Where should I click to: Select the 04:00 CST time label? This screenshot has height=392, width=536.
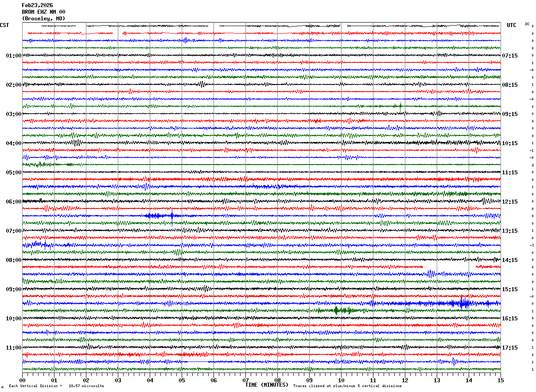tap(14, 143)
